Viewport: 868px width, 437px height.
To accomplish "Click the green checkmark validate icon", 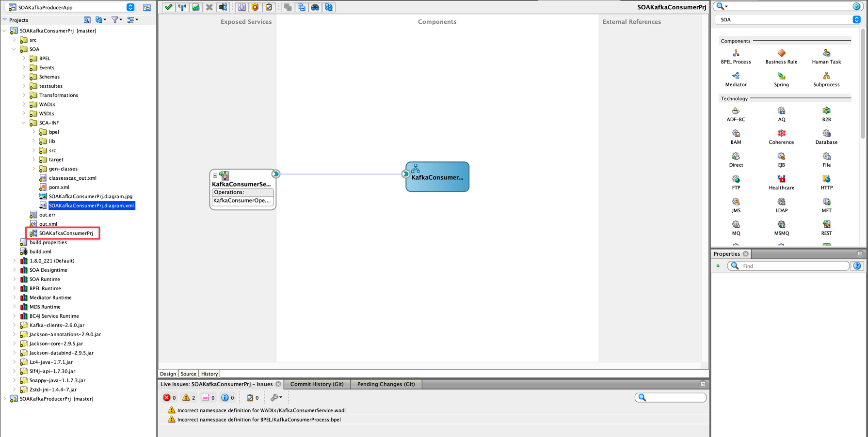I will [168, 7].
